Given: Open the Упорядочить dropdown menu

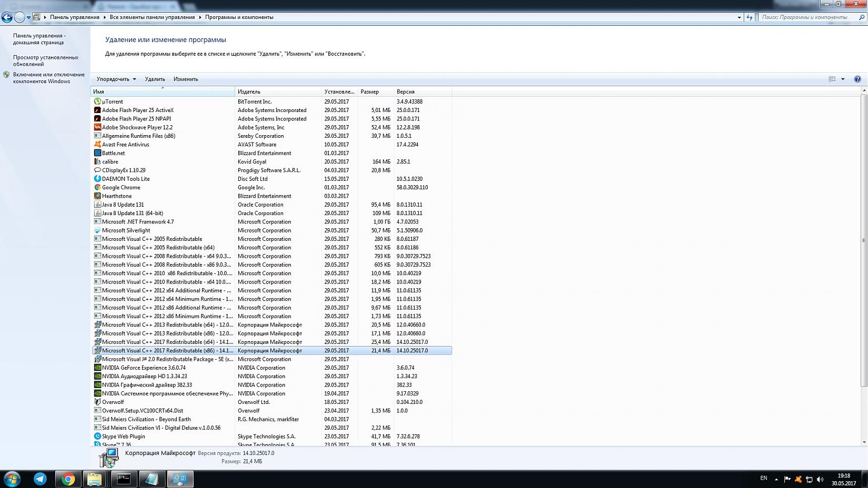Looking at the screenshot, I should (x=116, y=79).
